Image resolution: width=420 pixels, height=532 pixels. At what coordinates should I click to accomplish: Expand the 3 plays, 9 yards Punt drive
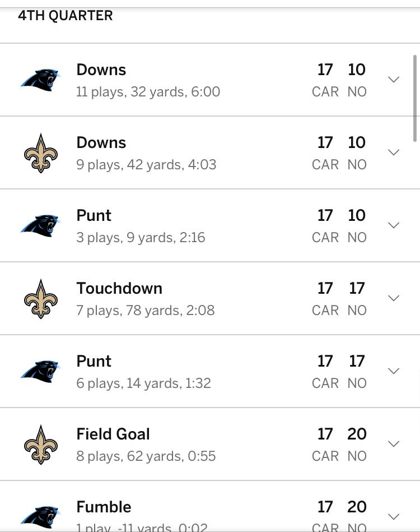click(394, 225)
